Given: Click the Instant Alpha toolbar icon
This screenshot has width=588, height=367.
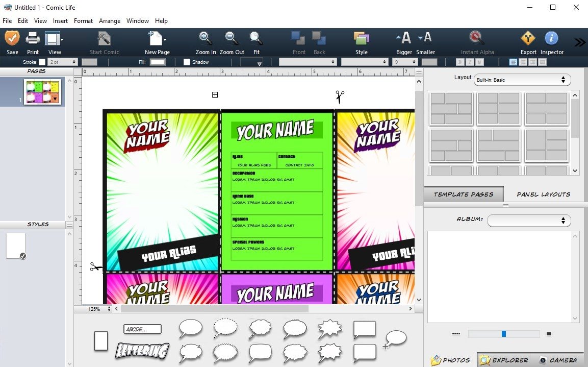Looking at the screenshot, I should click(477, 38).
